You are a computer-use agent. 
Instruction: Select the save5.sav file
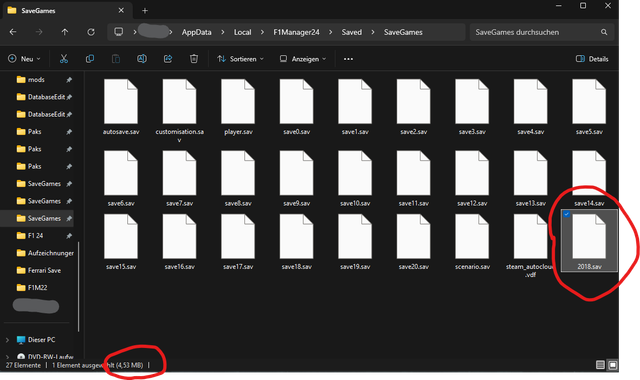[589, 107]
